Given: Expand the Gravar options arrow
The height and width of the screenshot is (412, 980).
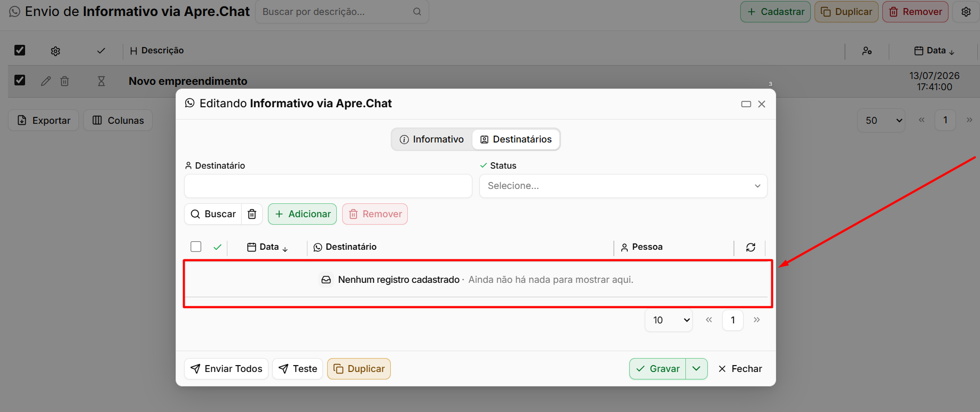Looking at the screenshot, I should [x=697, y=369].
